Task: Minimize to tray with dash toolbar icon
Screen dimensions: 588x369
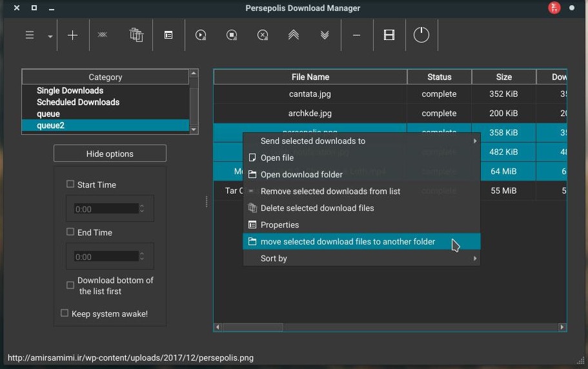Action: pos(357,35)
